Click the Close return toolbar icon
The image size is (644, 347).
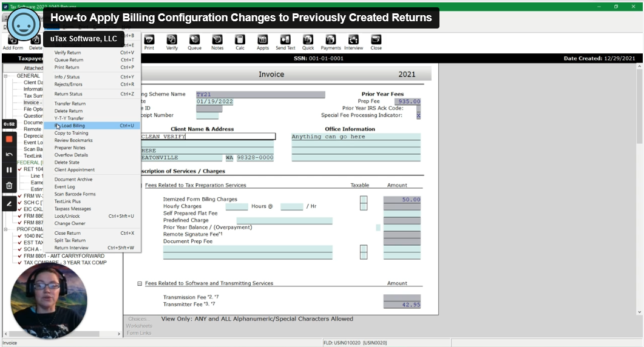click(x=376, y=42)
